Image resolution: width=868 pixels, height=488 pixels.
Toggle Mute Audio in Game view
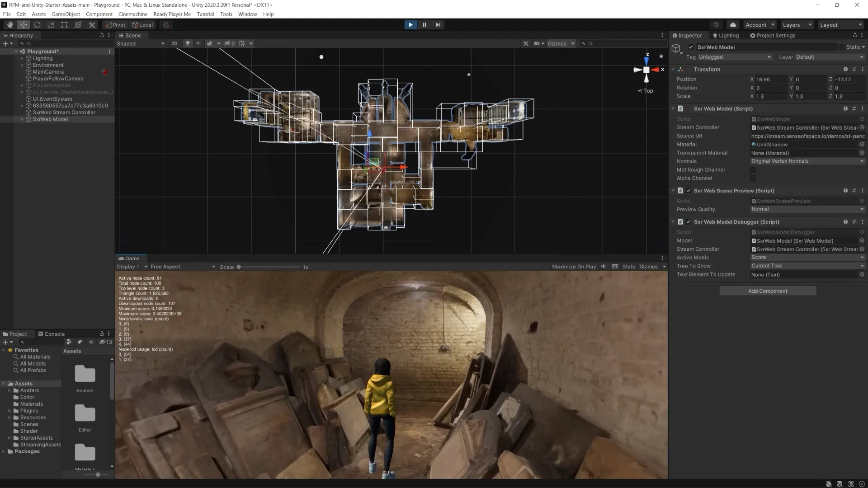point(604,267)
